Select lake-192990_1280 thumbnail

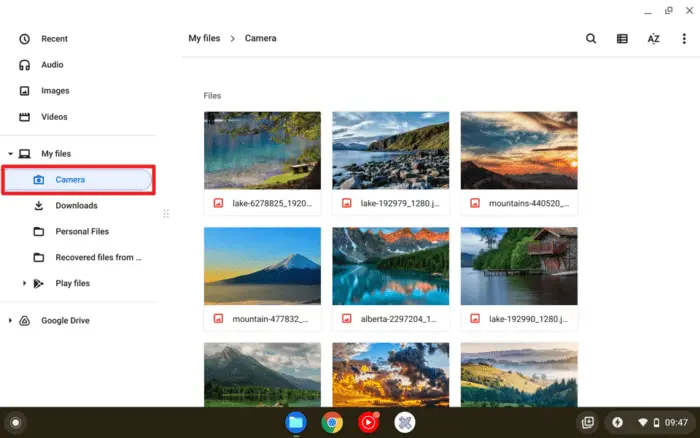pos(519,266)
